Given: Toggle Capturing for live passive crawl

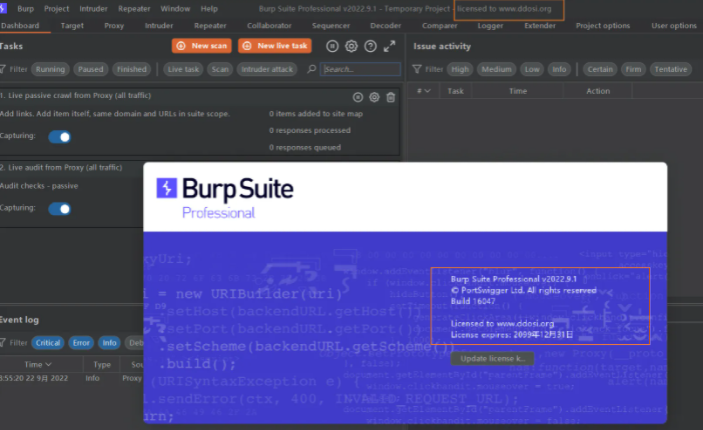Looking at the screenshot, I should (x=60, y=138).
